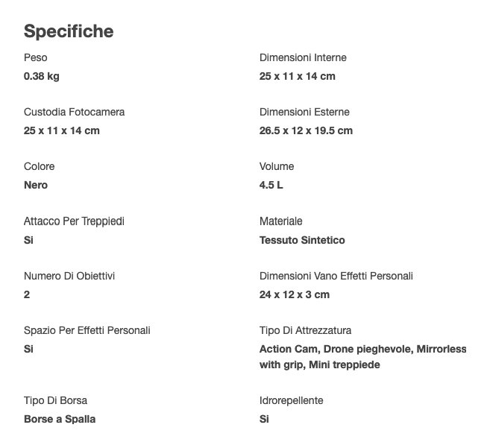Select the Borse a Spalla value
This screenshot has height=448, width=490.
[60, 419]
